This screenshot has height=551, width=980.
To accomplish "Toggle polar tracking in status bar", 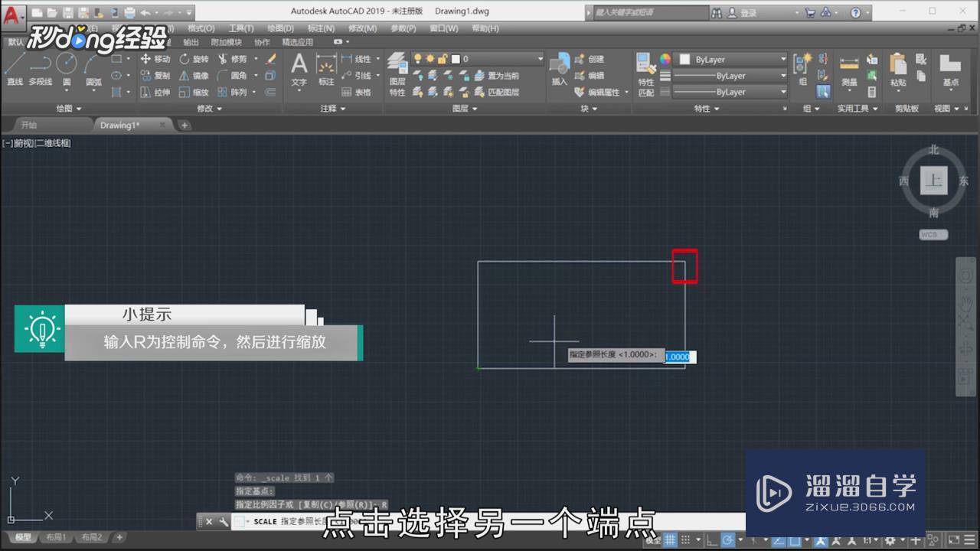I will coord(728,540).
